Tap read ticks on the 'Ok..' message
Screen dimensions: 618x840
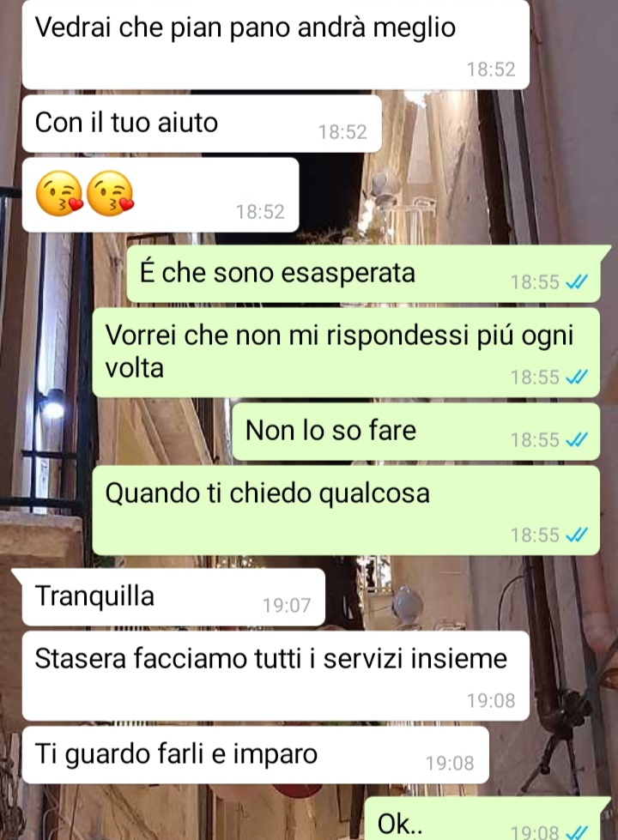577,832
